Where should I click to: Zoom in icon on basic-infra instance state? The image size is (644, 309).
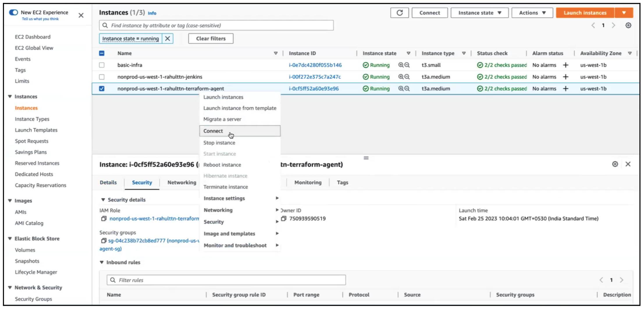point(401,65)
